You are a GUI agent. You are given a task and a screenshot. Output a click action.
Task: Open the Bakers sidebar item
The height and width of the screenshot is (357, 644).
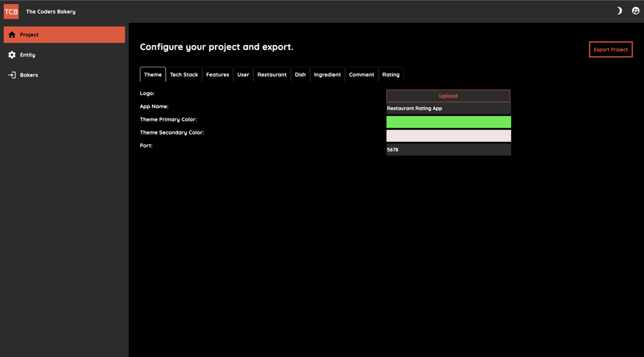64,75
